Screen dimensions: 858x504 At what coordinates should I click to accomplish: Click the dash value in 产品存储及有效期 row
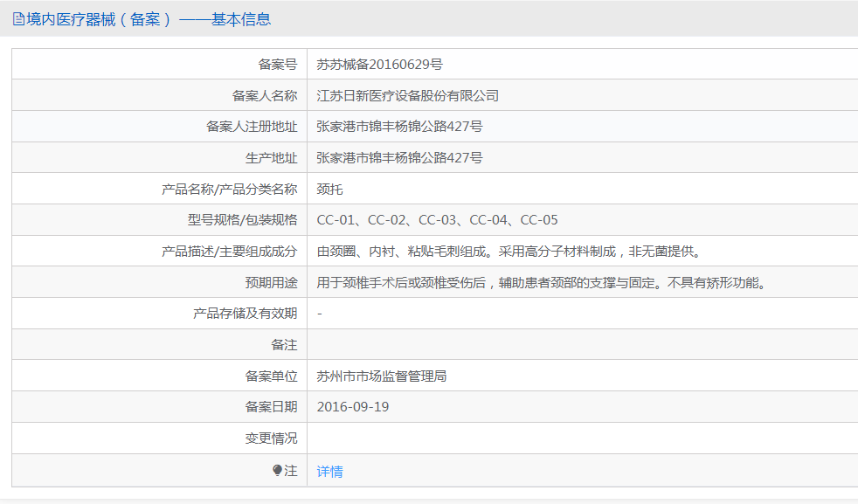(320, 314)
